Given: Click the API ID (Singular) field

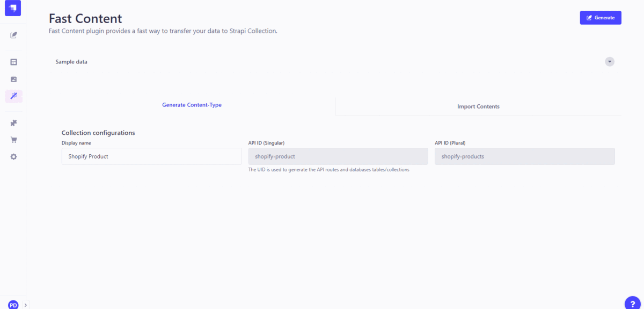Looking at the screenshot, I should tap(338, 156).
